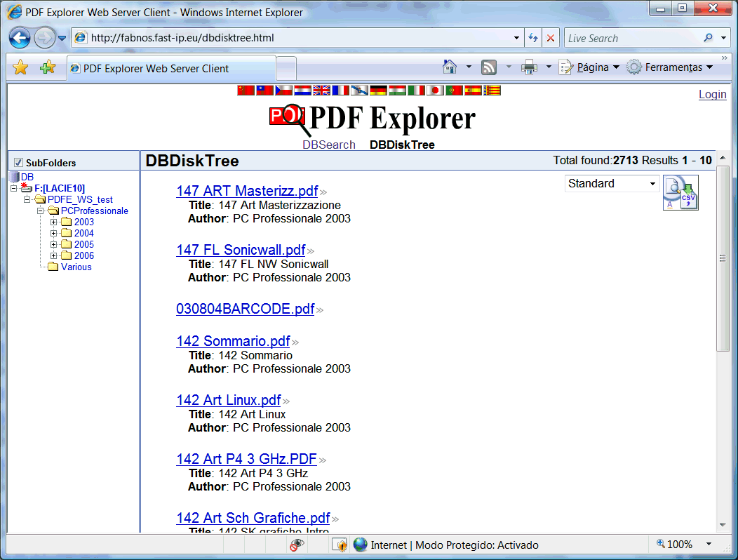Viewport: 738px width, 560px height.
Task: Click the Login link
Action: point(712,94)
